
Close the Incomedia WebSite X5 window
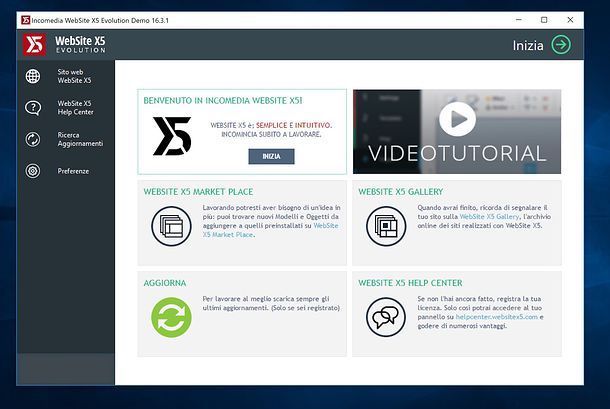click(570, 20)
